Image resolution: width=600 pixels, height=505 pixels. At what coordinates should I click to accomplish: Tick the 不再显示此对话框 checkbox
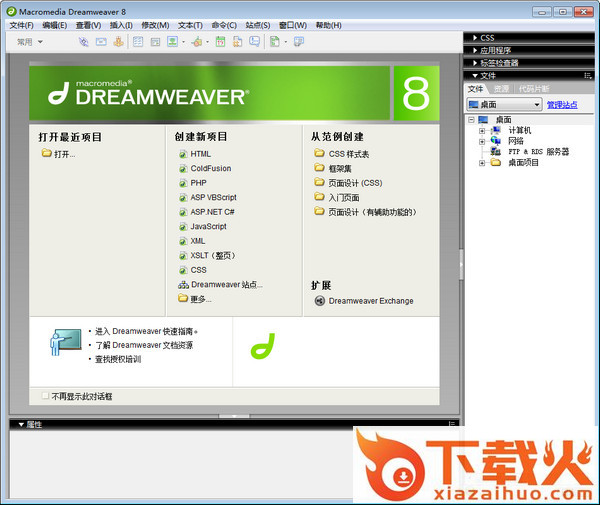(x=45, y=396)
